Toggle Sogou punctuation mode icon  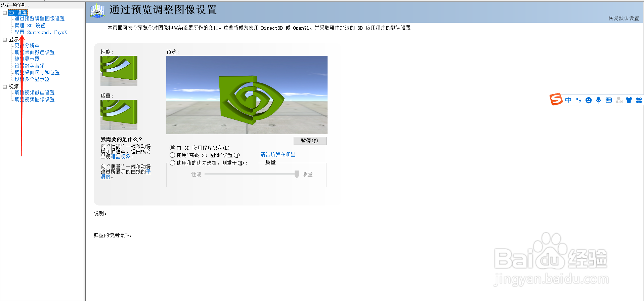coord(578,100)
